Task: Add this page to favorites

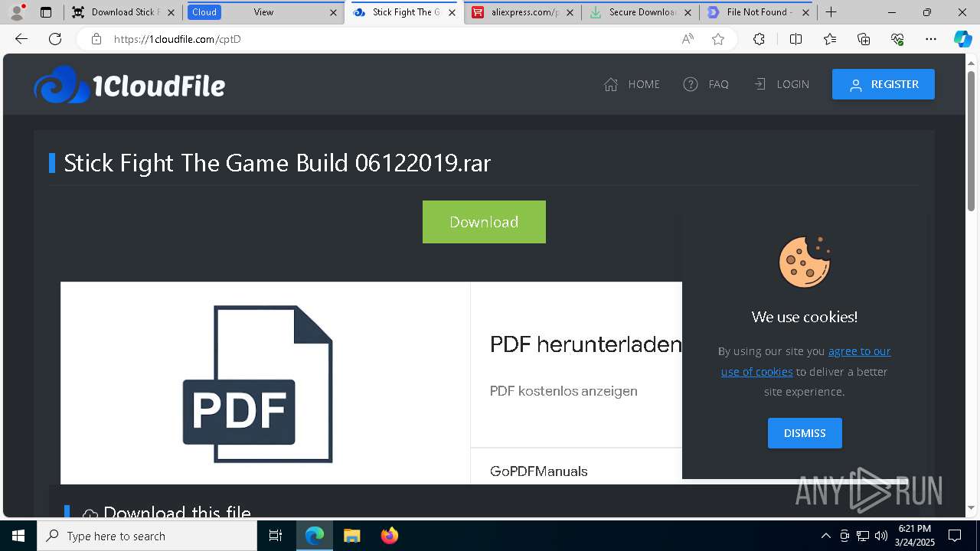Action: pos(718,39)
